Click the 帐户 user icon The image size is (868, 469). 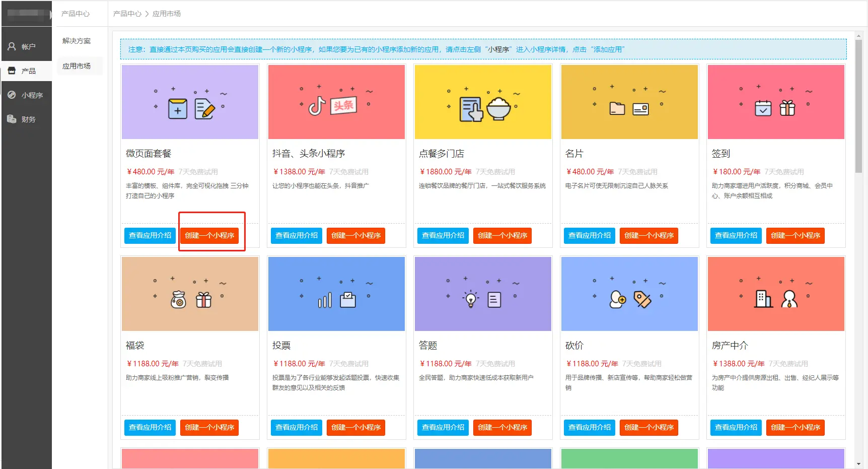click(x=12, y=46)
